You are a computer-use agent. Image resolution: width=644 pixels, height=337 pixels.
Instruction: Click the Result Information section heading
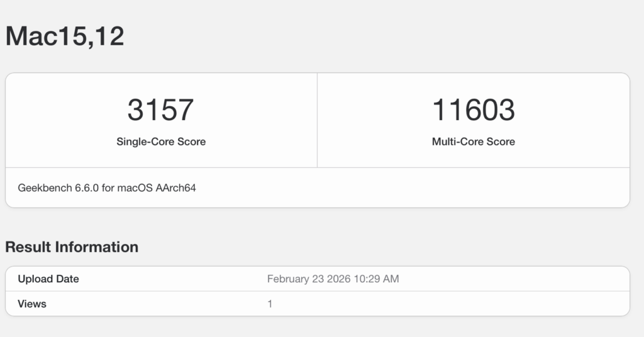(72, 247)
